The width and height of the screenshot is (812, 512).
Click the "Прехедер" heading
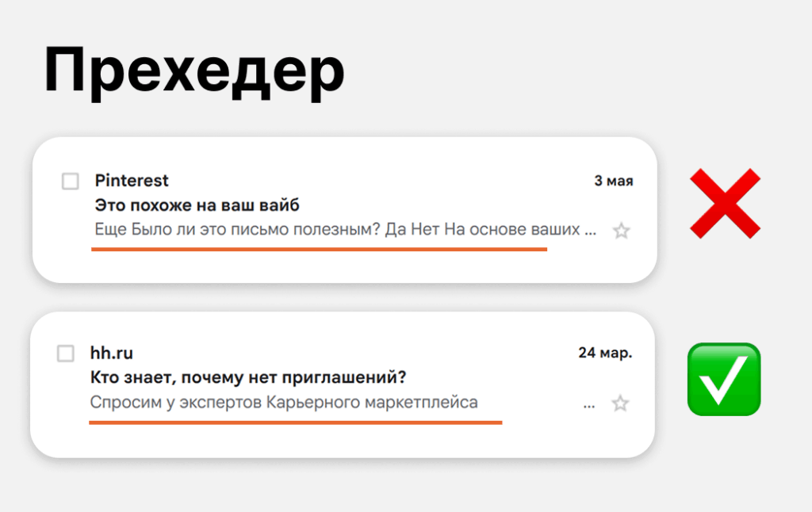[194, 71]
